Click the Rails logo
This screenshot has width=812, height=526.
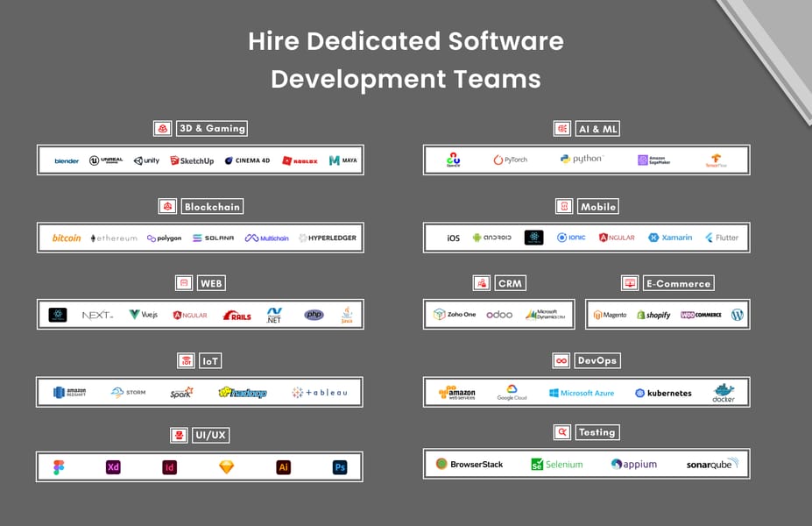click(x=237, y=315)
